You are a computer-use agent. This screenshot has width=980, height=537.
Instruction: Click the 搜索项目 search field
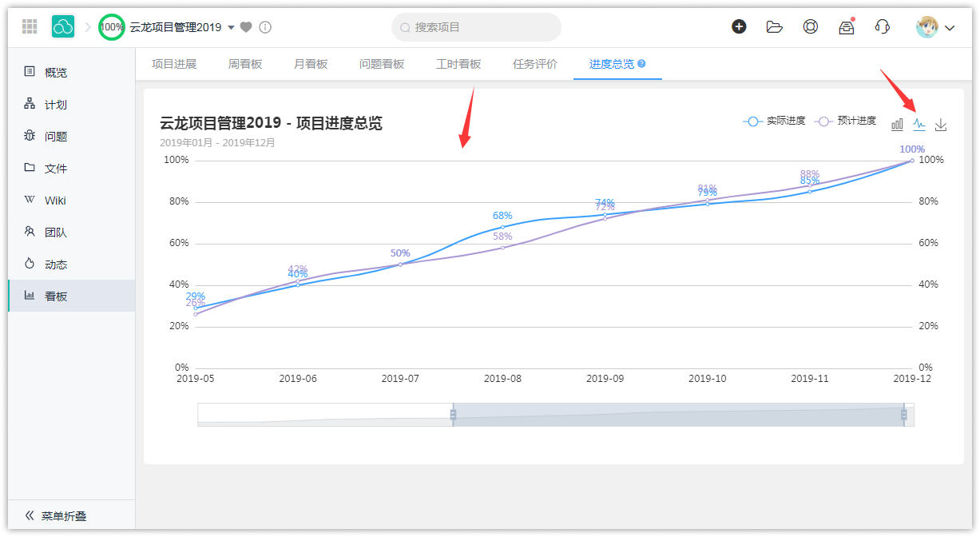pos(476,27)
